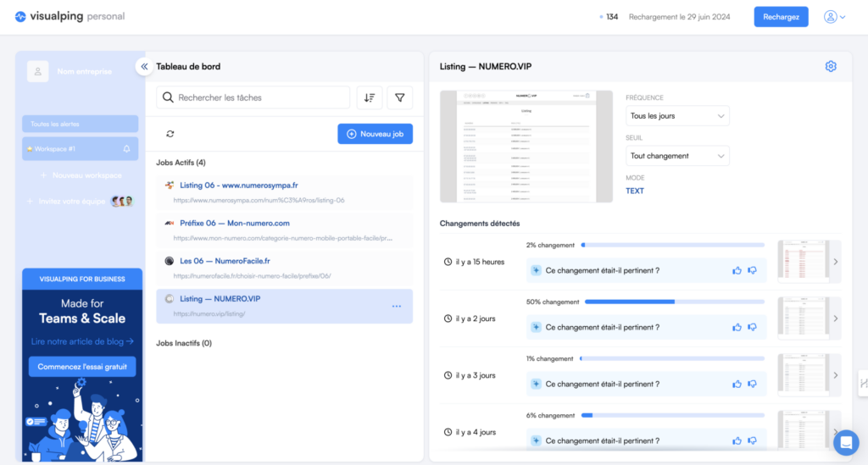Click the search magnifier icon

tap(168, 98)
